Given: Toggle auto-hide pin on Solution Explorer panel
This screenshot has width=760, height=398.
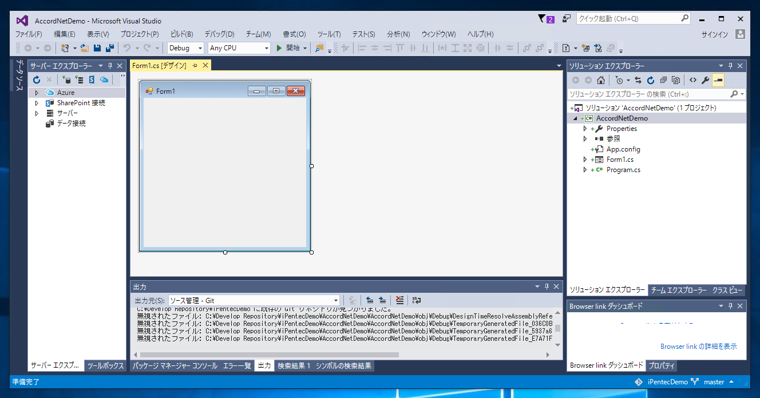Looking at the screenshot, I should tap(730, 66).
